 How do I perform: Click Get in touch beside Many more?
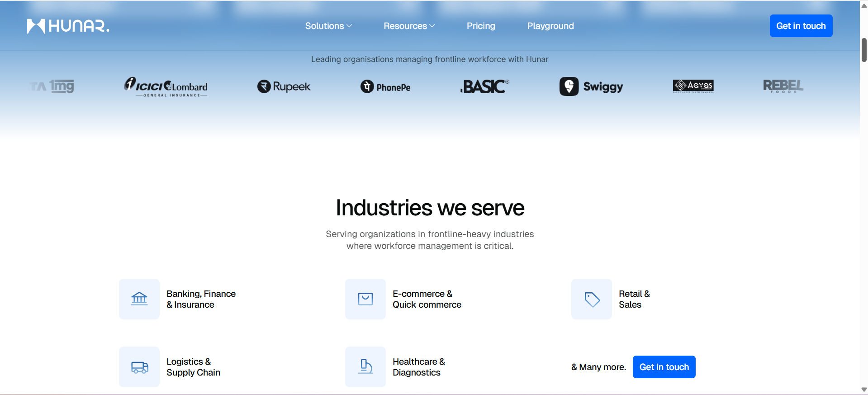[x=664, y=367]
